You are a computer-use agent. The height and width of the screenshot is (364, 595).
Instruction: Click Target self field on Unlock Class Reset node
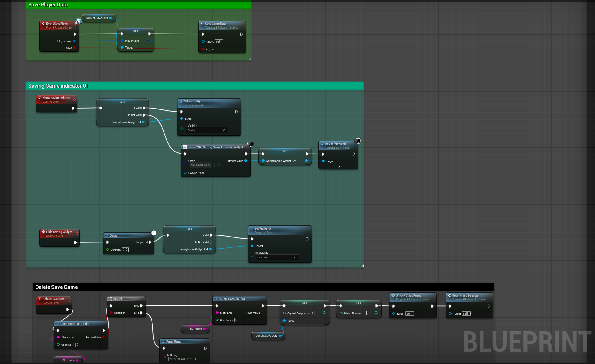410,314
